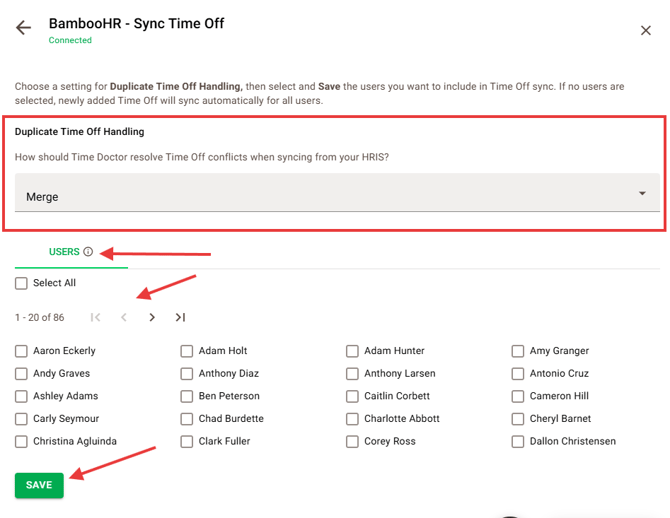Jump to last page of users
This screenshot has height=518, width=670.
pyautogui.click(x=180, y=318)
